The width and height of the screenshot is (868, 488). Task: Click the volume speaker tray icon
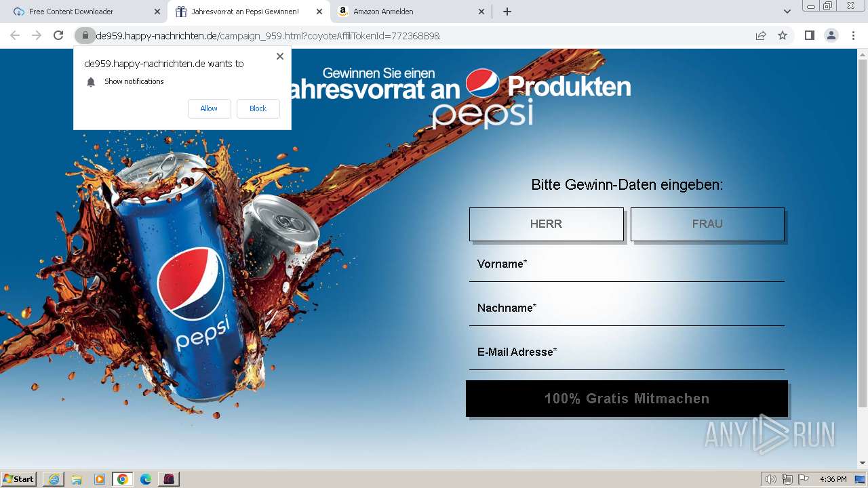click(x=770, y=479)
